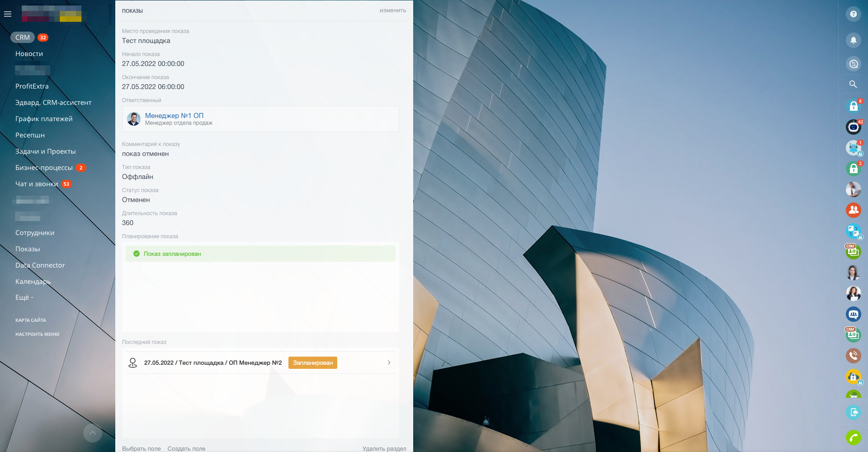Click the start time 27.05.2022 00:00:00
The height and width of the screenshot is (452, 868).
click(x=153, y=64)
